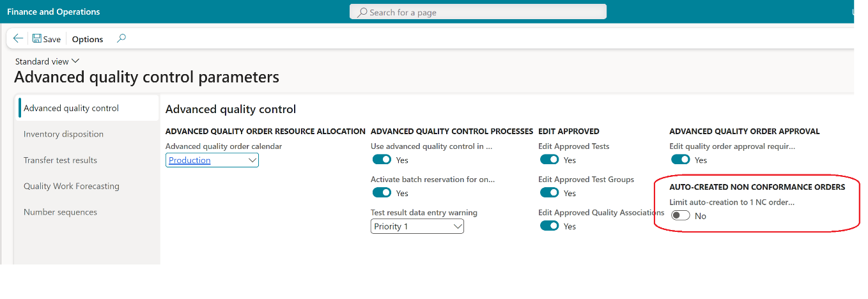Toggle Edit quality order approval switch
The width and height of the screenshot is (868, 299).
(x=681, y=160)
